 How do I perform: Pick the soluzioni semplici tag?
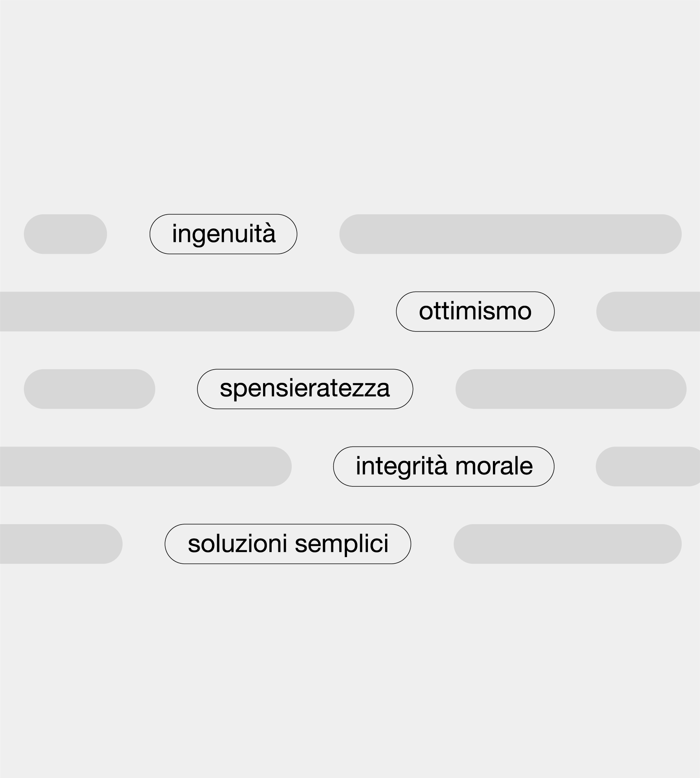pos(288,544)
